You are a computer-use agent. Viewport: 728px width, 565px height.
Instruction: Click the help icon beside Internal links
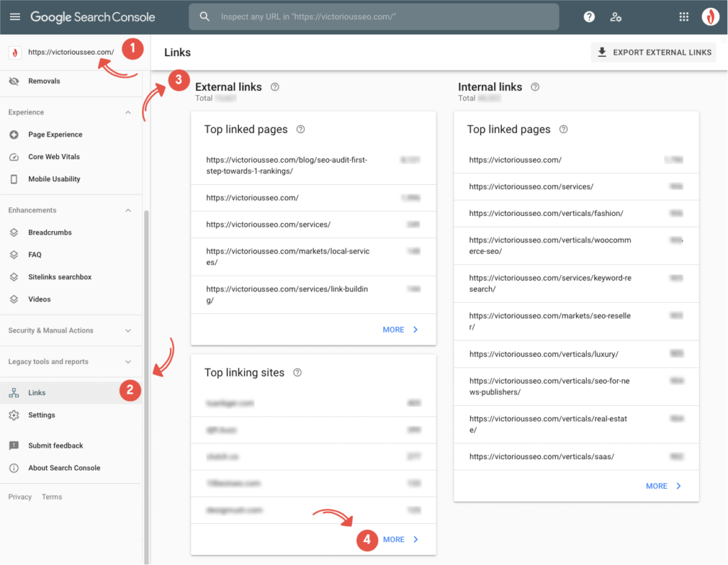[535, 87]
